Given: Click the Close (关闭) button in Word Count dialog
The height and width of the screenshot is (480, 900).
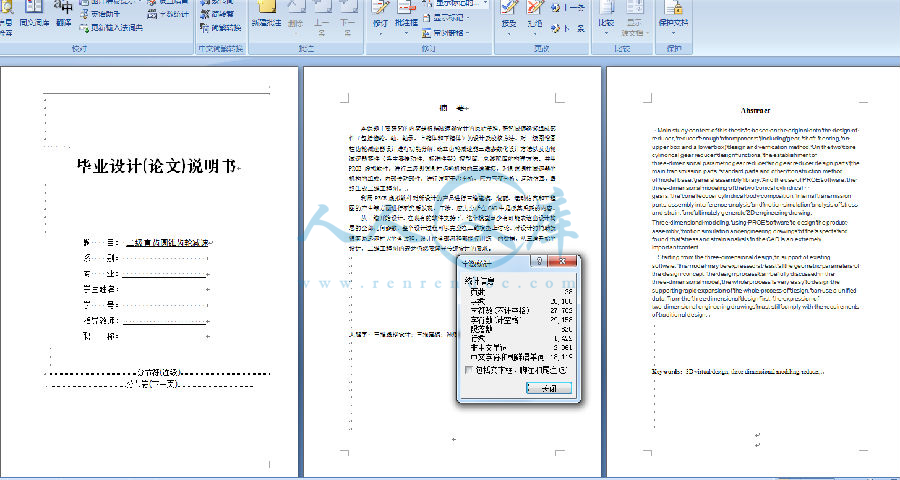Looking at the screenshot, I should click(x=548, y=388).
